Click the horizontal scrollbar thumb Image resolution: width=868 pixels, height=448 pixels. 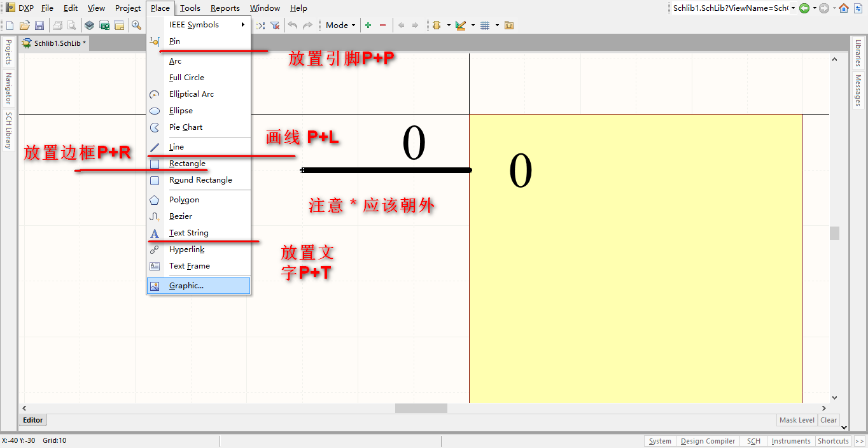tap(421, 408)
